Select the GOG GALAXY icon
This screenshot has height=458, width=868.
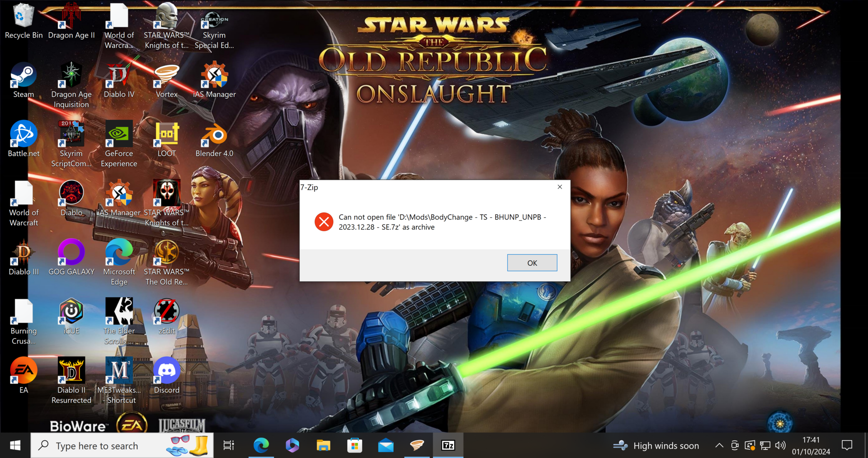tap(71, 258)
